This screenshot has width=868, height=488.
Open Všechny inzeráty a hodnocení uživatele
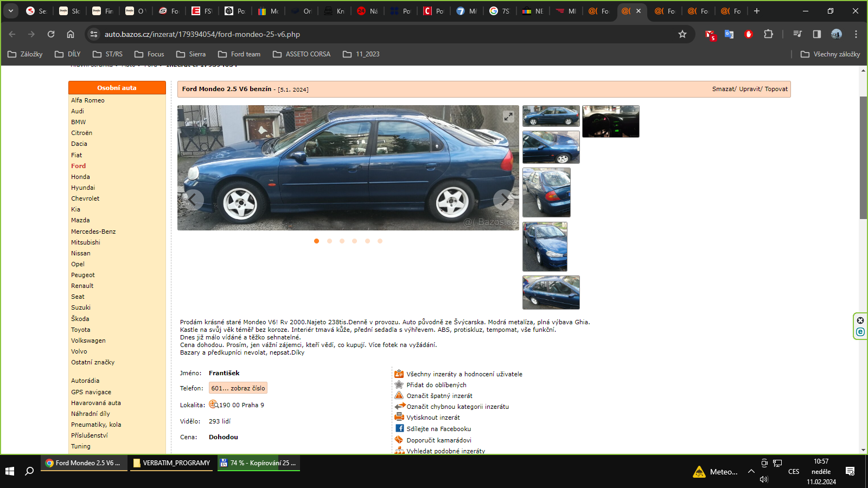pos(464,374)
